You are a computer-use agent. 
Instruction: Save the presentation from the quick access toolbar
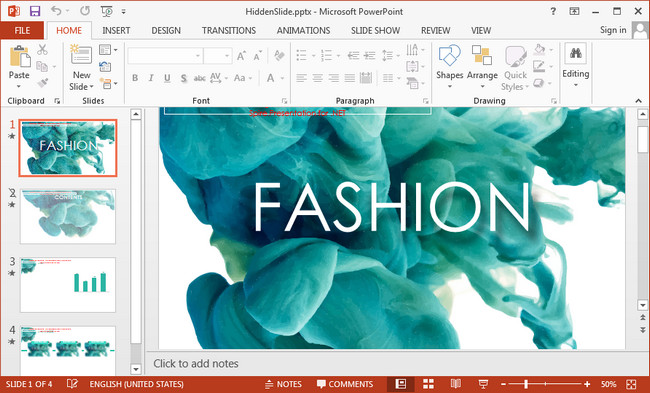(35, 11)
